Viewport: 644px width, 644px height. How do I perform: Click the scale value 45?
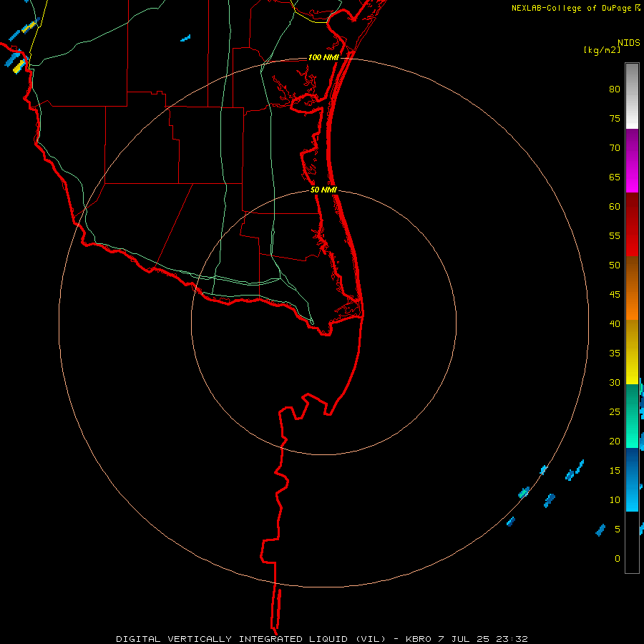[615, 295]
